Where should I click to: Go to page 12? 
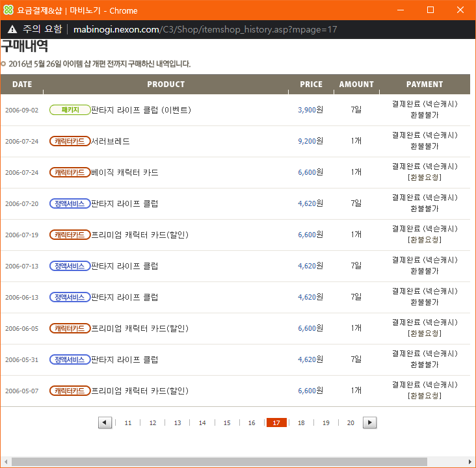click(153, 422)
